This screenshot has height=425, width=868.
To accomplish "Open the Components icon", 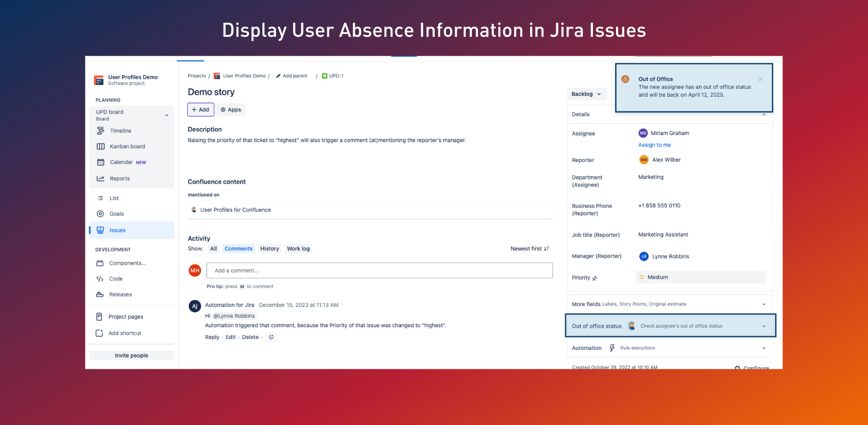I will pos(100,263).
